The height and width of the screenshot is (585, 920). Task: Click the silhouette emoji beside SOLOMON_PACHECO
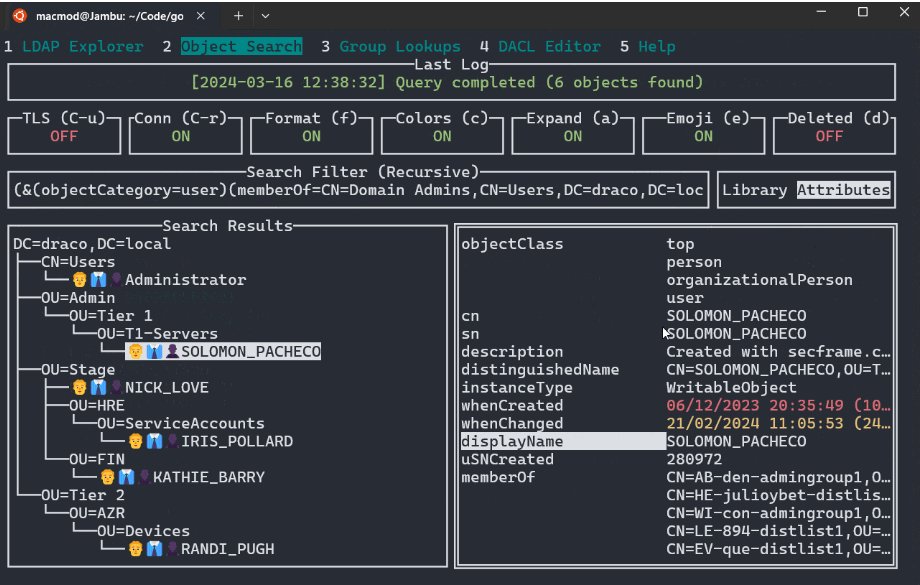click(x=172, y=351)
